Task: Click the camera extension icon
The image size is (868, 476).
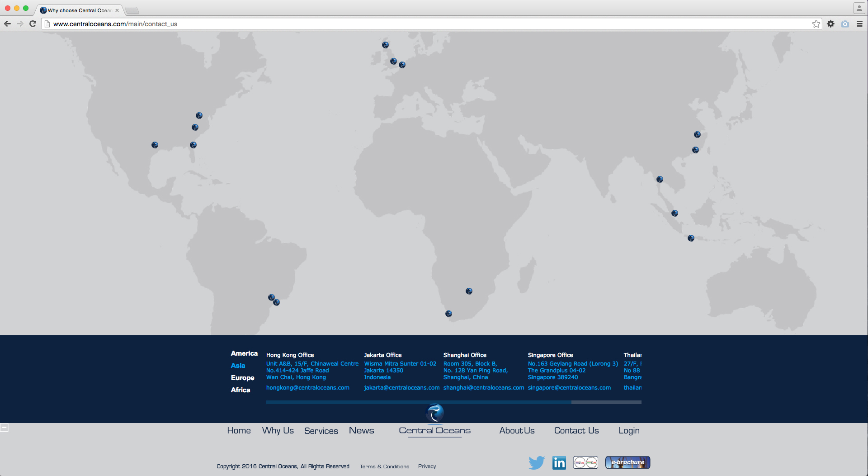Action: pyautogui.click(x=845, y=24)
